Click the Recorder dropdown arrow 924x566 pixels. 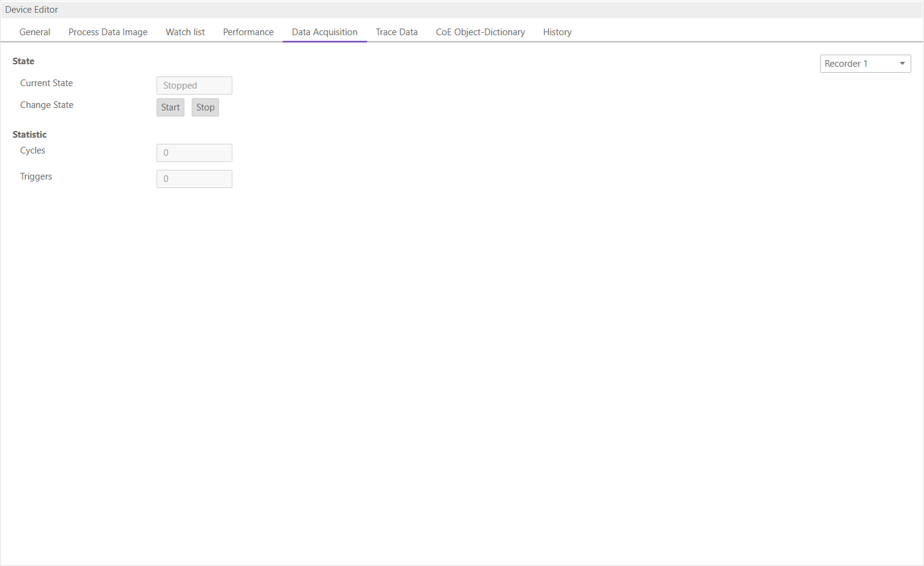[x=902, y=63]
